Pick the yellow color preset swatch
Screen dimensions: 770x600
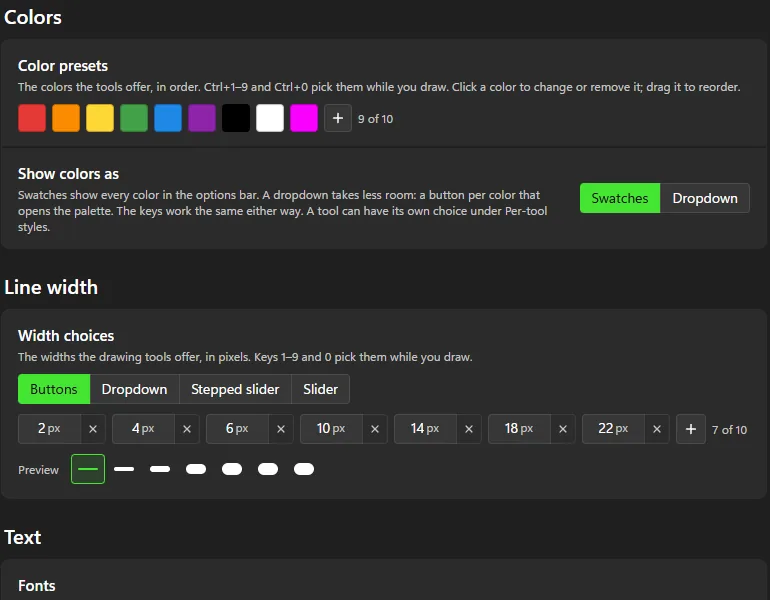click(x=100, y=118)
